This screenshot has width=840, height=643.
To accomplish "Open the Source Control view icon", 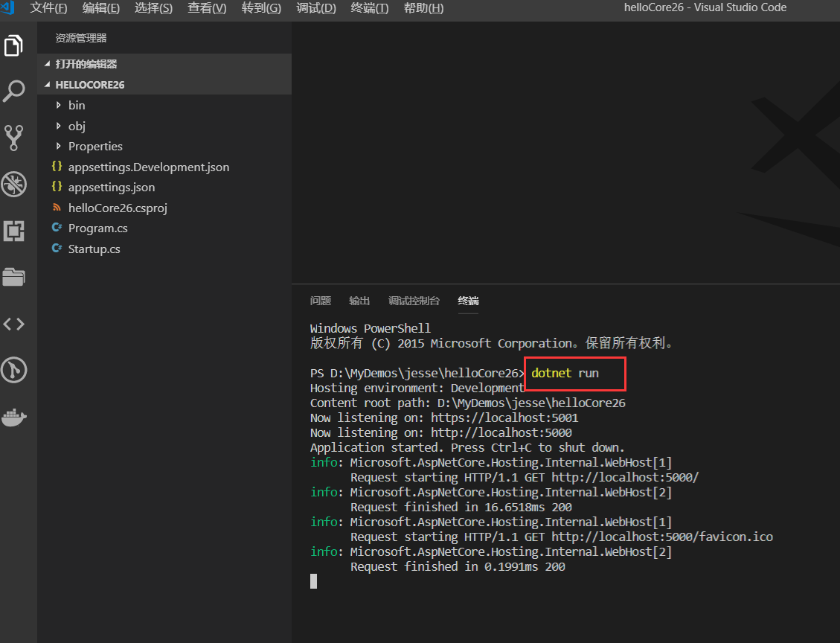I will pos(14,138).
